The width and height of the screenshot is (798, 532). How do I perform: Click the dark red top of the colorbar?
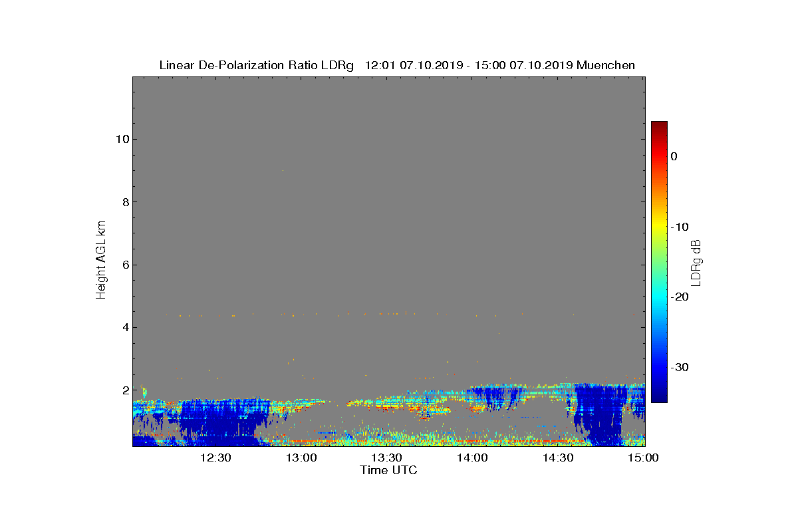coord(659,126)
